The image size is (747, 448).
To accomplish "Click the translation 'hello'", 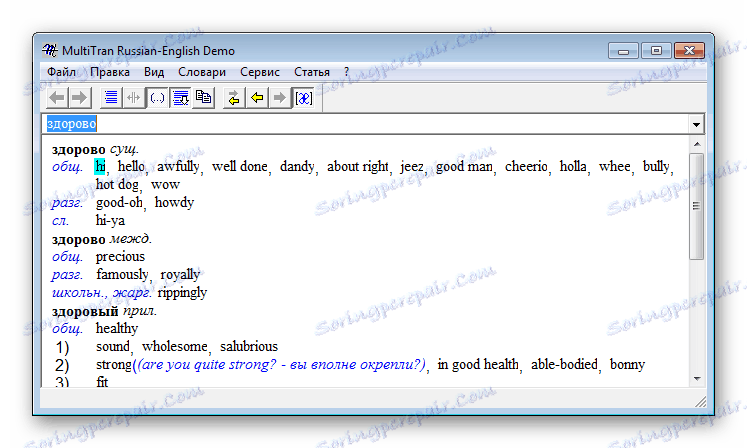I will tap(131, 166).
